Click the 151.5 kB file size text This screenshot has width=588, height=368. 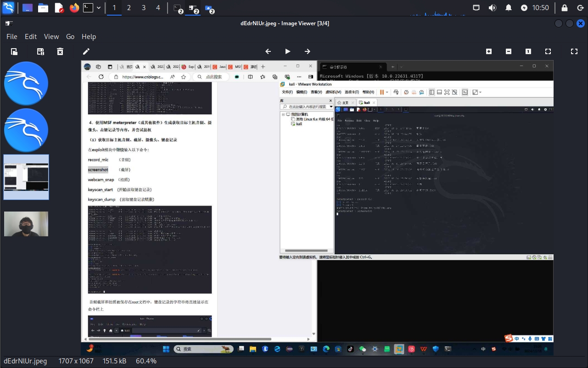[114, 361]
